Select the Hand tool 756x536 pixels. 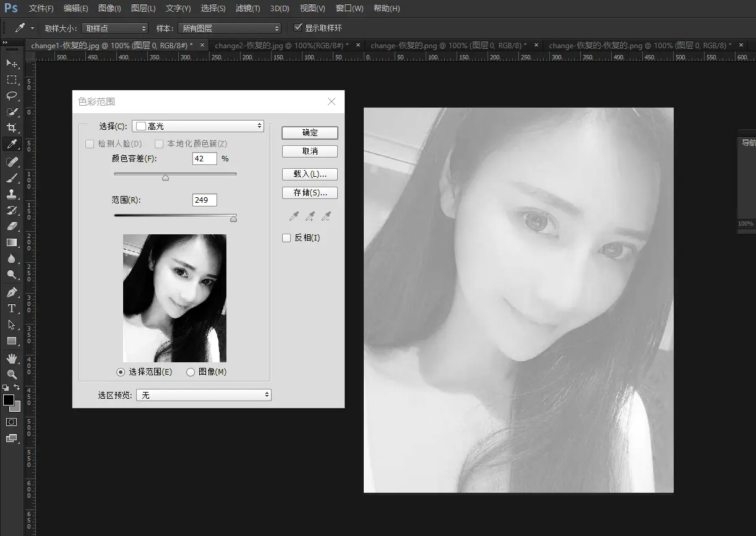coord(12,358)
